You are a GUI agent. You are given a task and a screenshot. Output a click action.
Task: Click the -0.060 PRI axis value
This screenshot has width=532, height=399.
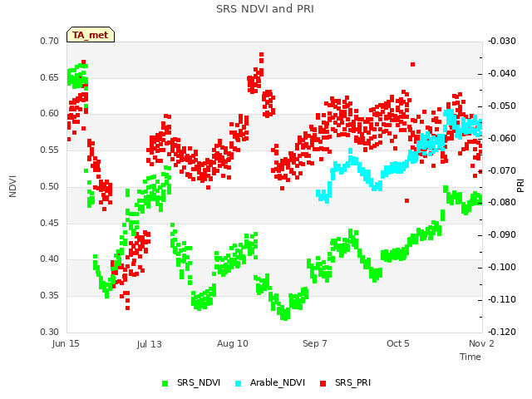coord(502,139)
